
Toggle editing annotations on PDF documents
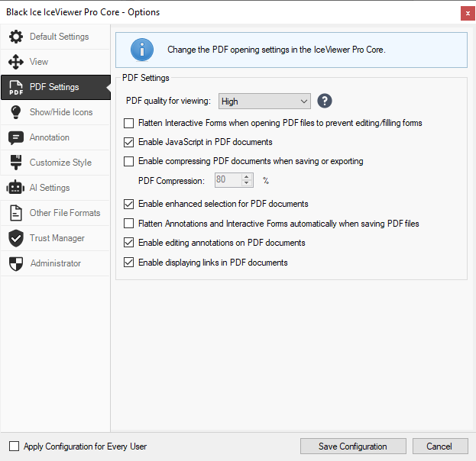click(128, 243)
